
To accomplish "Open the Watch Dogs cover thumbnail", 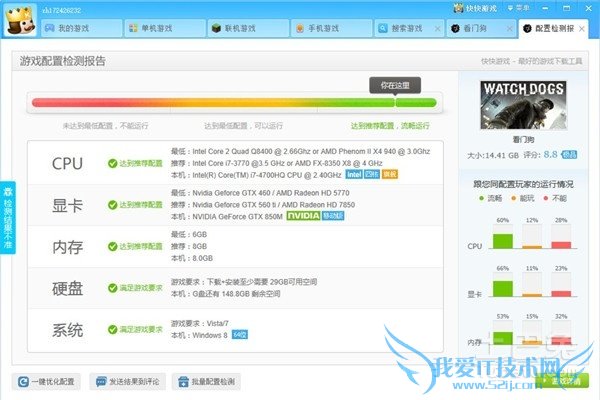I will pyautogui.click(x=523, y=104).
